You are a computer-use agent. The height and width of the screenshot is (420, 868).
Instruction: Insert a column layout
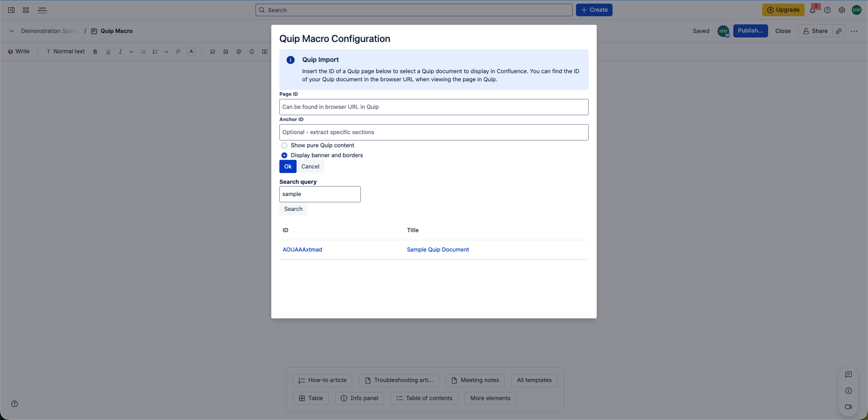264,52
